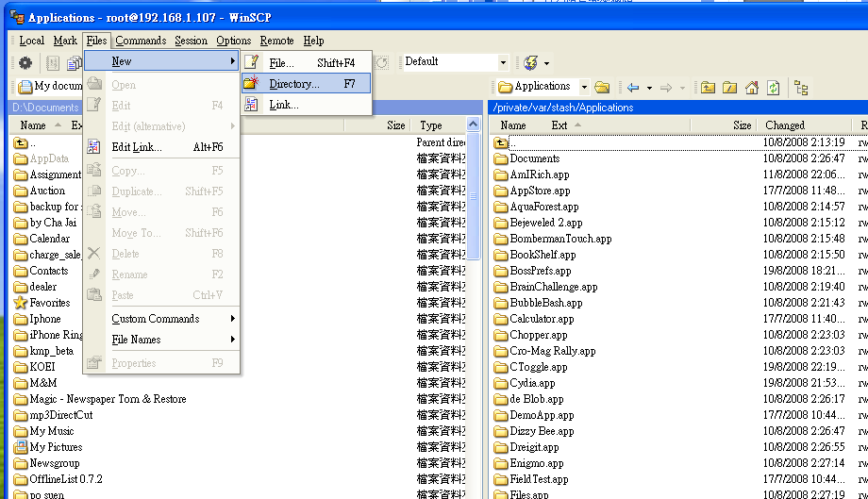Open the Commands menu in menu bar
Image resolution: width=868 pixels, height=499 pixels.
point(141,41)
